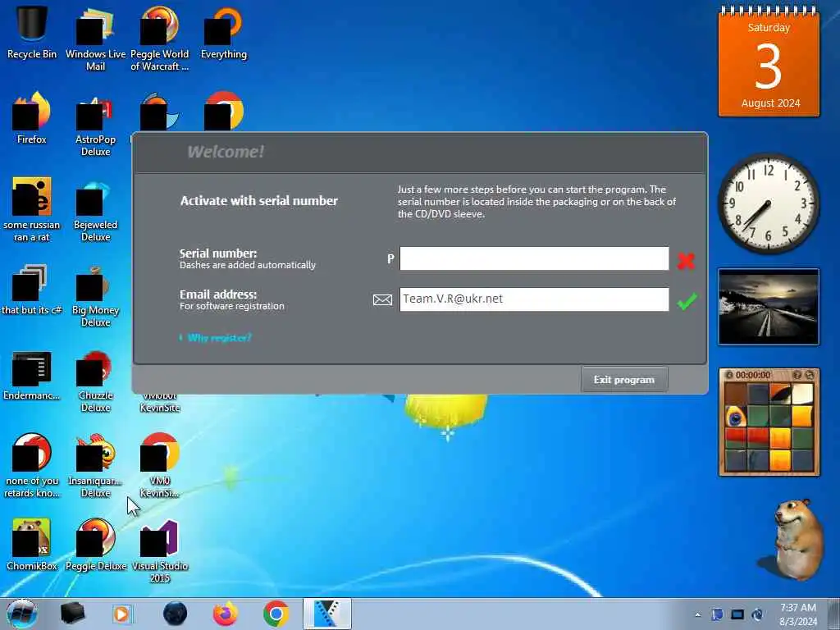Click the calendar gadget showing Saturday 3
This screenshot has height=630, width=840.
point(769,62)
